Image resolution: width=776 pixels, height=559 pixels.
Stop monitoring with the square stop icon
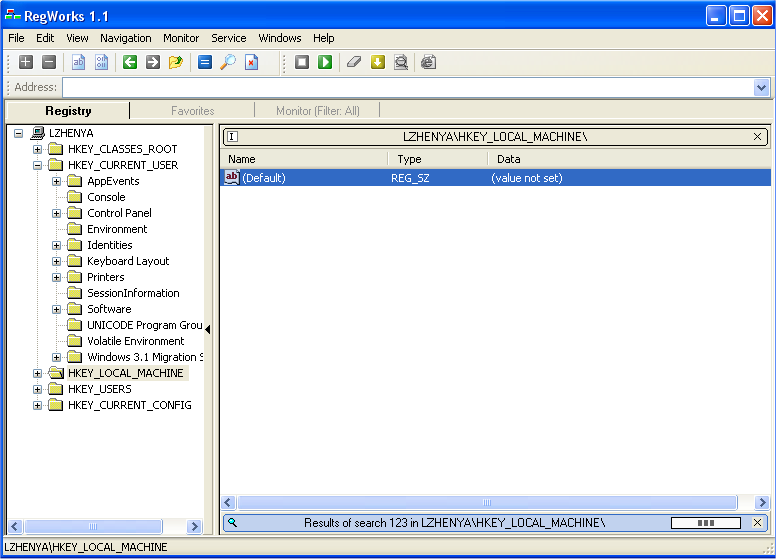pos(302,62)
